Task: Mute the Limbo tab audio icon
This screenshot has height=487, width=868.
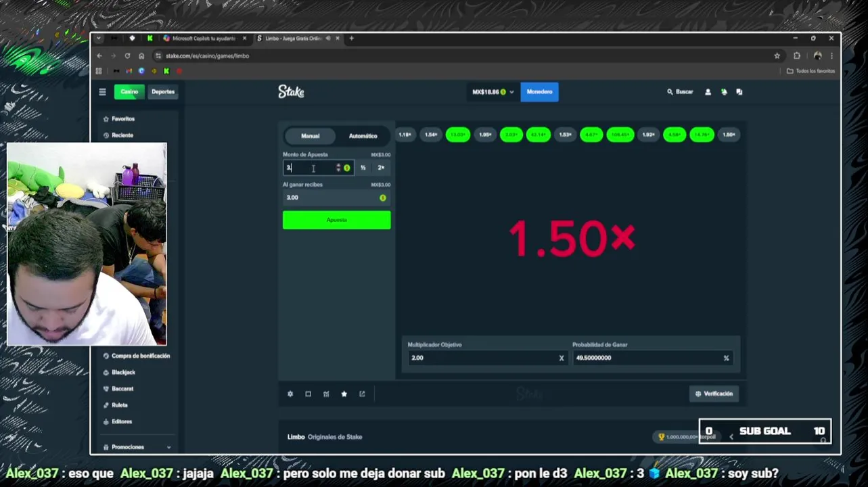Action: 328,39
